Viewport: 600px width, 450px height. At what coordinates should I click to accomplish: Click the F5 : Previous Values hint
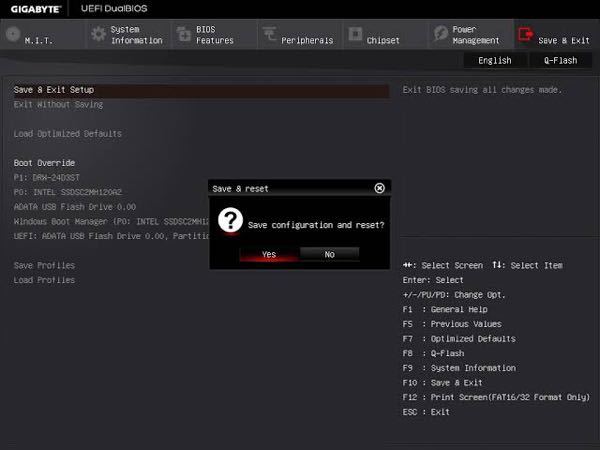(452, 324)
